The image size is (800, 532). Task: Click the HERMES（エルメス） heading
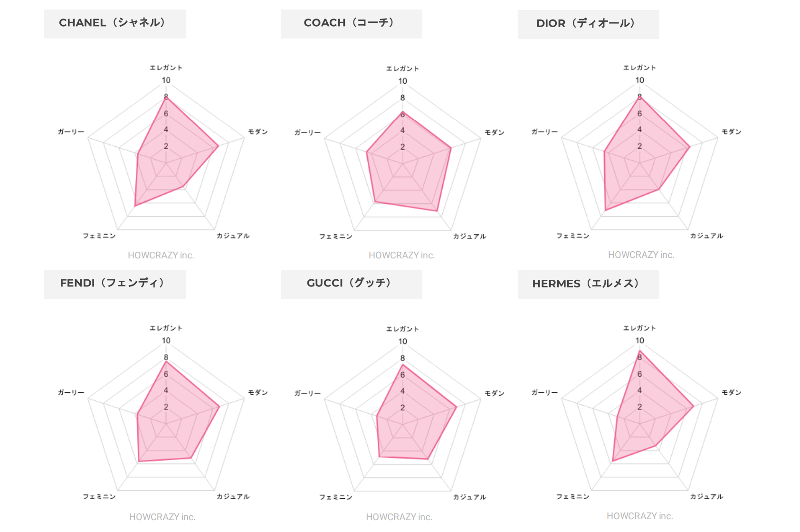click(x=588, y=284)
